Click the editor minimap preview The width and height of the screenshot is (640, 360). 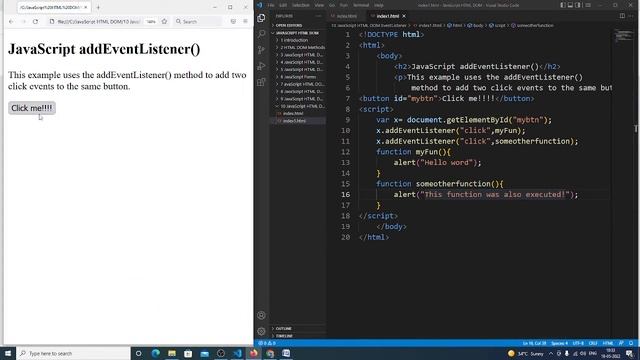tap(623, 36)
